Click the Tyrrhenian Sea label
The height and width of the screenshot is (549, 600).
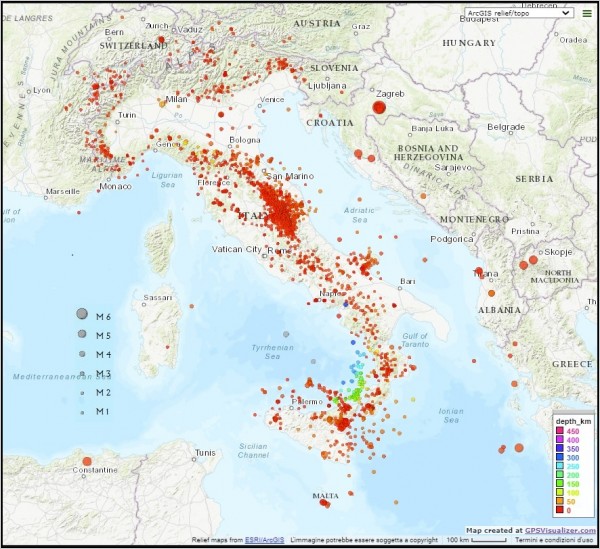(272, 352)
